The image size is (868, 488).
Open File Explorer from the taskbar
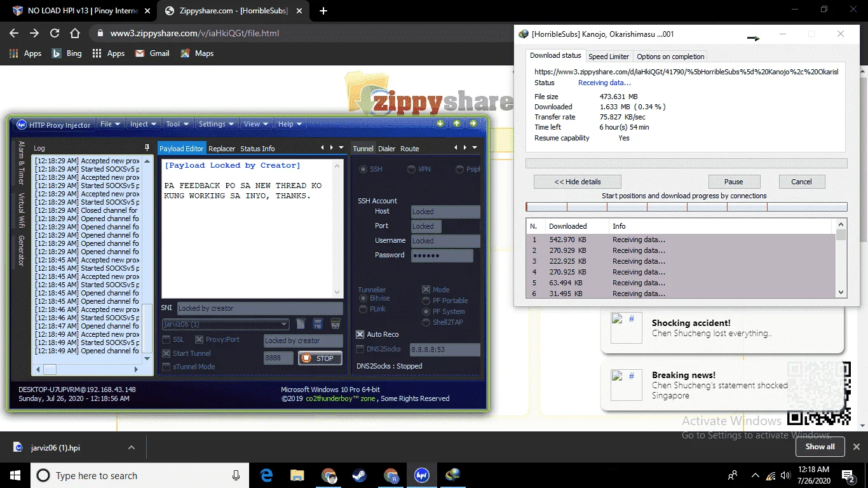pyautogui.click(x=297, y=475)
